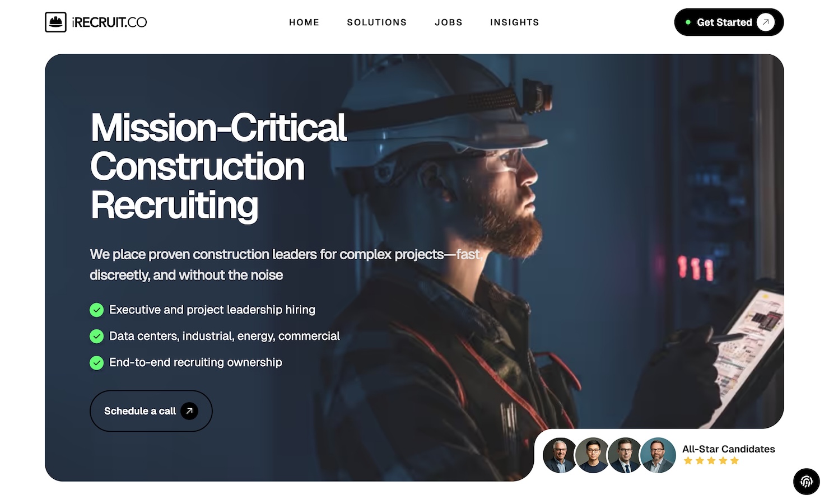Open the fingerprint privacy widget

807,482
